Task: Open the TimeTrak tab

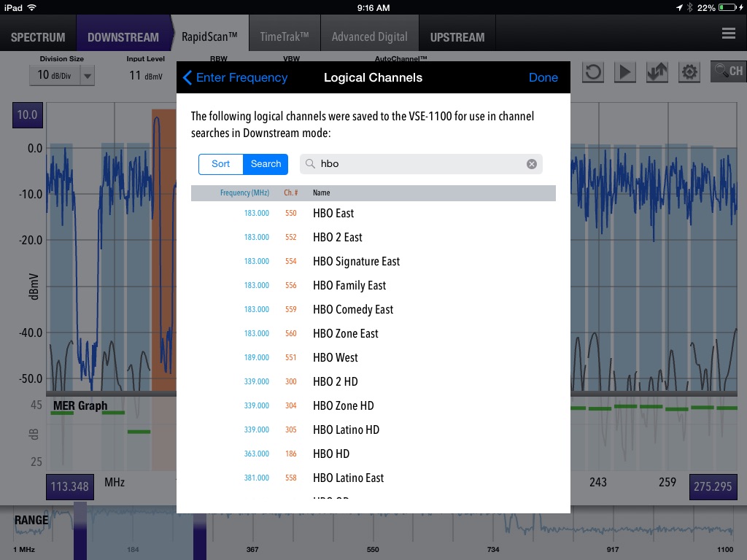Action: click(x=285, y=36)
